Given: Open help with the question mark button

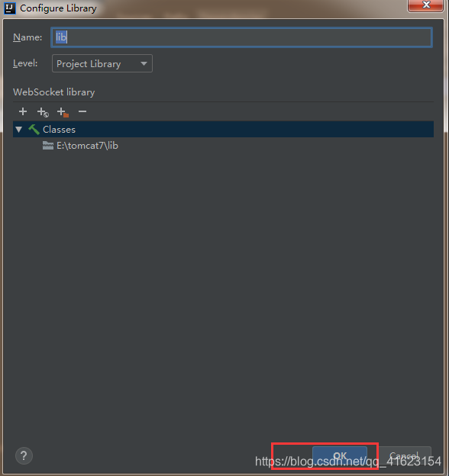Looking at the screenshot, I should coord(24,455).
